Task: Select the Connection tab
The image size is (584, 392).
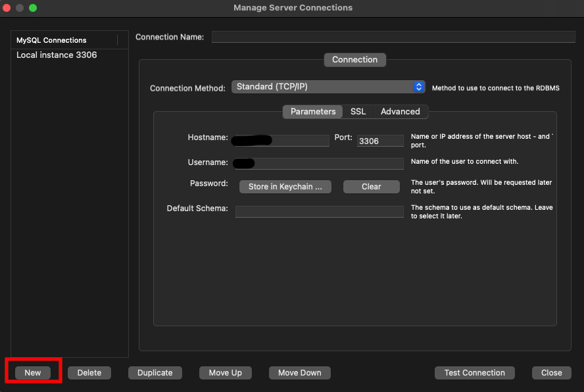Action: point(355,60)
